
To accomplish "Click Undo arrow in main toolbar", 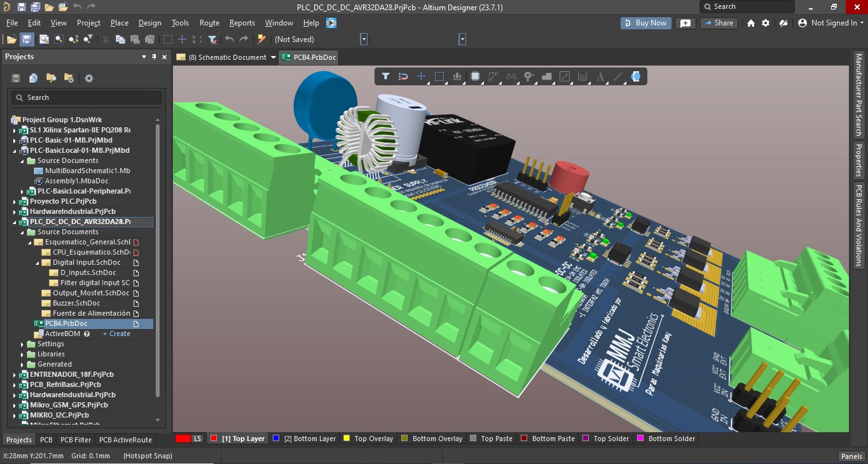I will 230,39.
